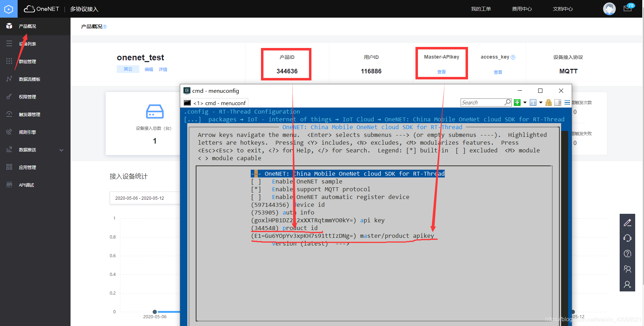The height and width of the screenshot is (326, 644).
Task: Click the 设备列表 list icon in sidebar
Action: tap(9, 43)
